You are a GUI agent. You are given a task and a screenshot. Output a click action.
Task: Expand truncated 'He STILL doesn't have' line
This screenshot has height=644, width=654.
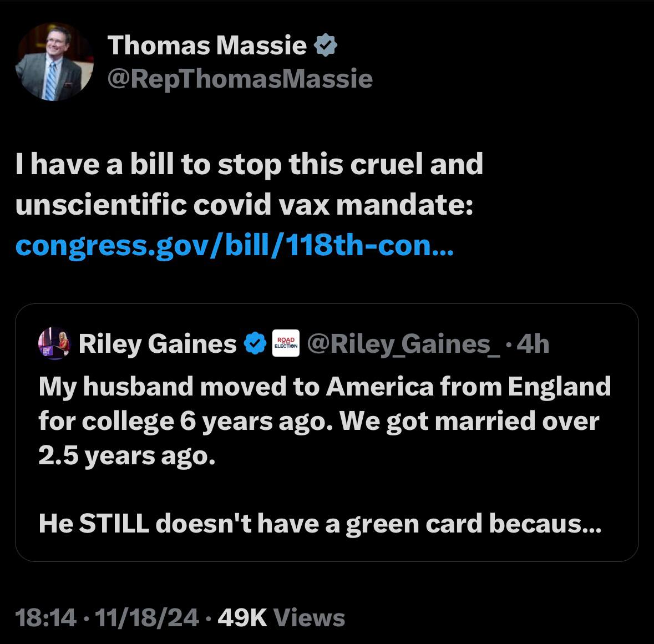(320, 523)
